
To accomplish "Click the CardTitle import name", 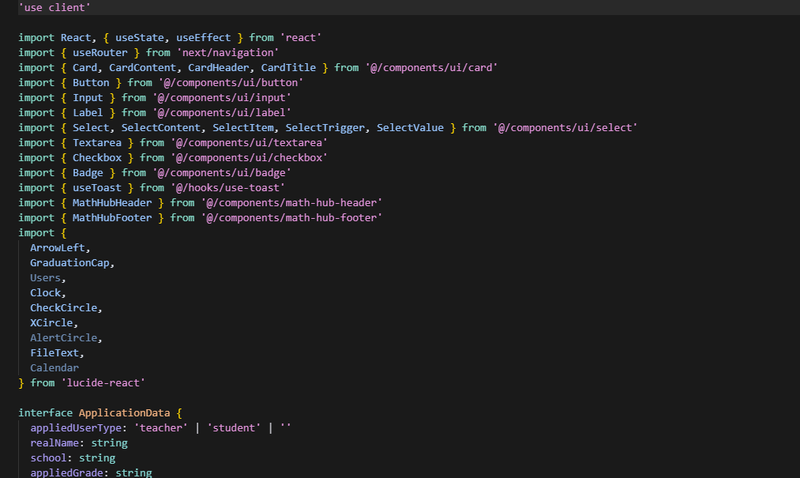I will (288, 68).
